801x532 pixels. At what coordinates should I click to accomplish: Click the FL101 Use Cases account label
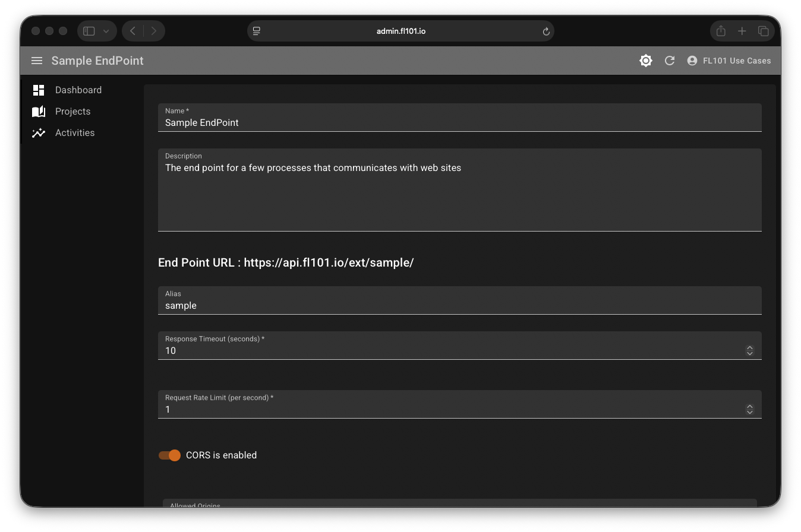737,61
